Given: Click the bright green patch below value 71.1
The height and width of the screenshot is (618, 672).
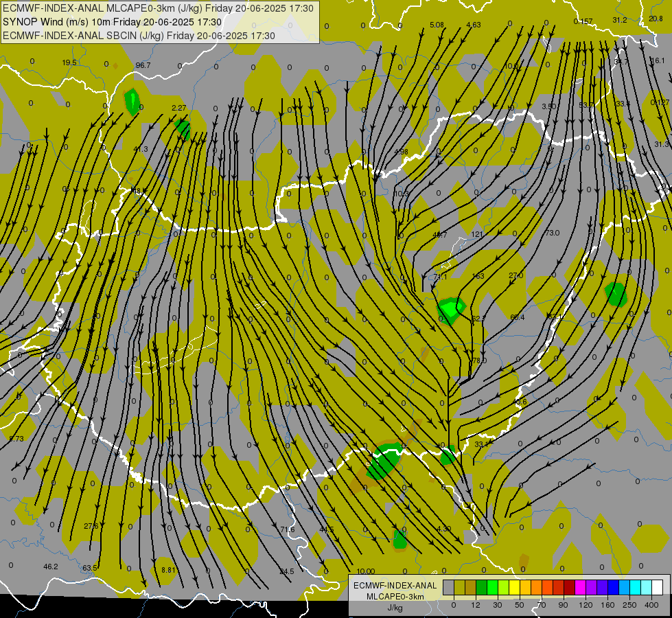Looking at the screenshot, I should [451, 310].
